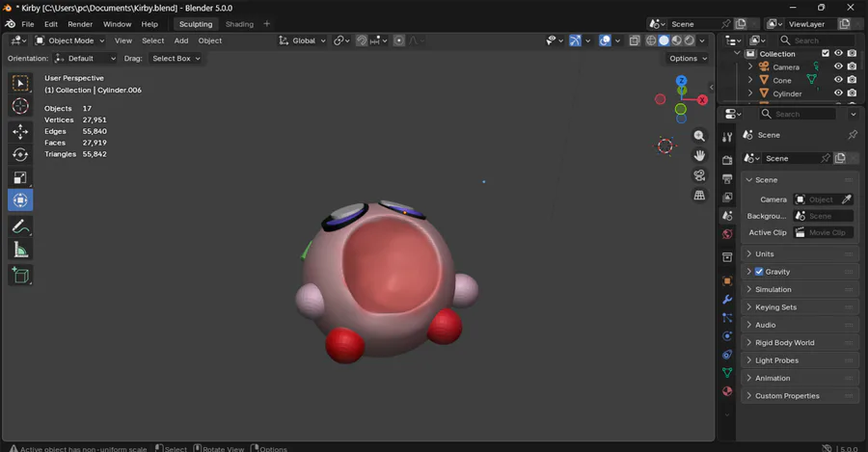Switch to rendered viewport shading
The image size is (868, 452).
tap(690, 40)
